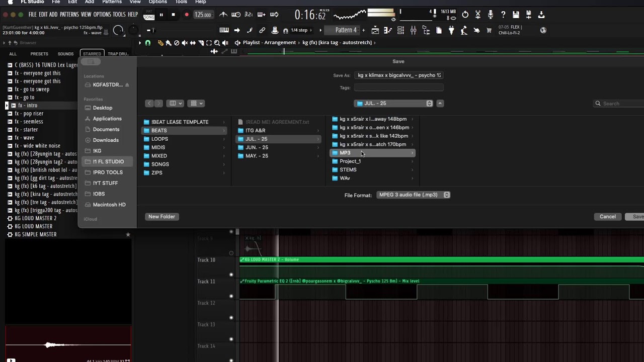Click the microphone recording icon
This screenshot has width=644, height=362.
(x=490, y=15)
